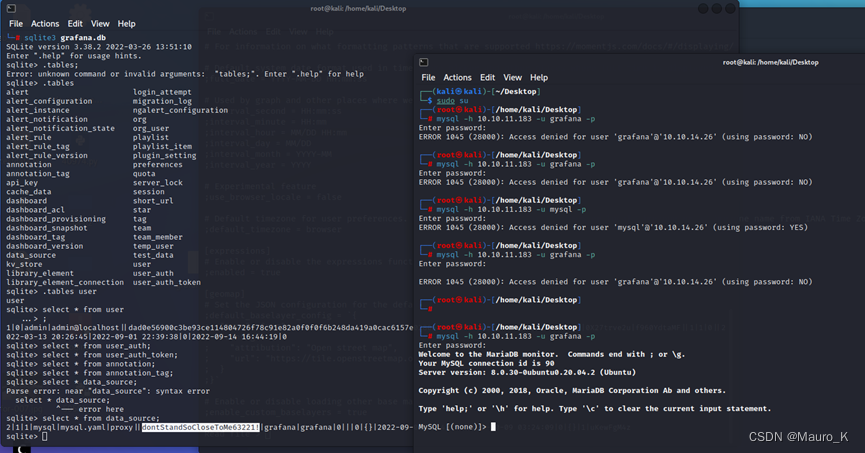Select the preferences table name
Screen dimensions: 865x453
tap(157, 164)
